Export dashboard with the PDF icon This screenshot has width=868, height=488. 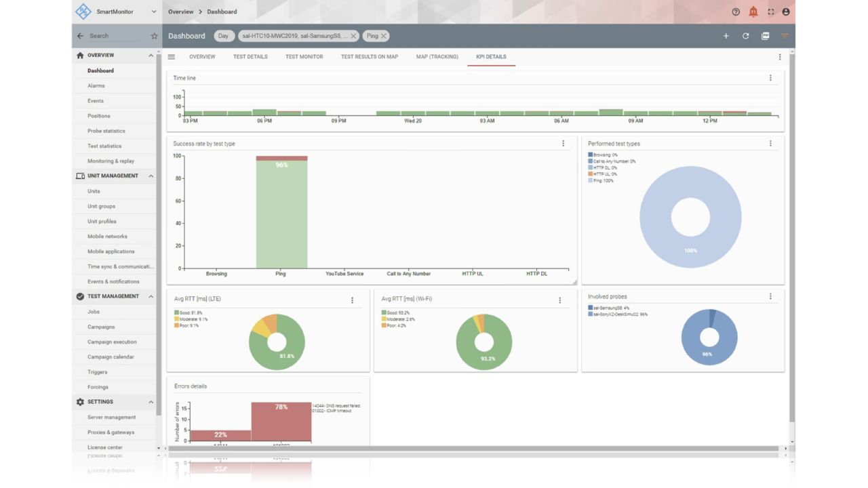click(765, 36)
